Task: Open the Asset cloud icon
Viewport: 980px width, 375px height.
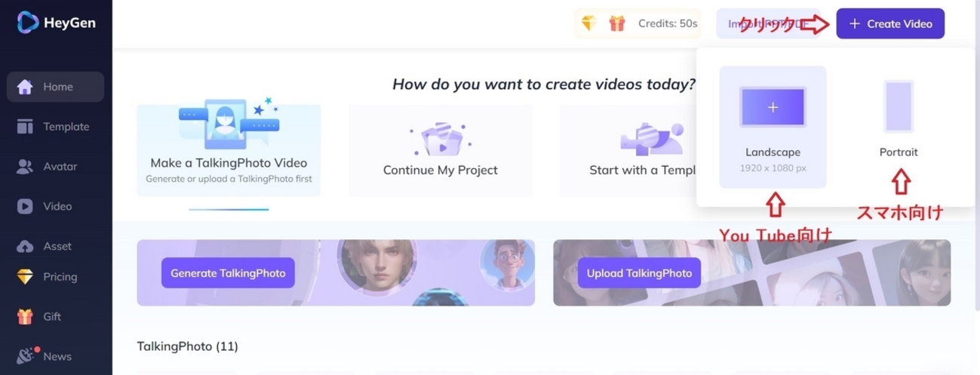Action: point(25,246)
